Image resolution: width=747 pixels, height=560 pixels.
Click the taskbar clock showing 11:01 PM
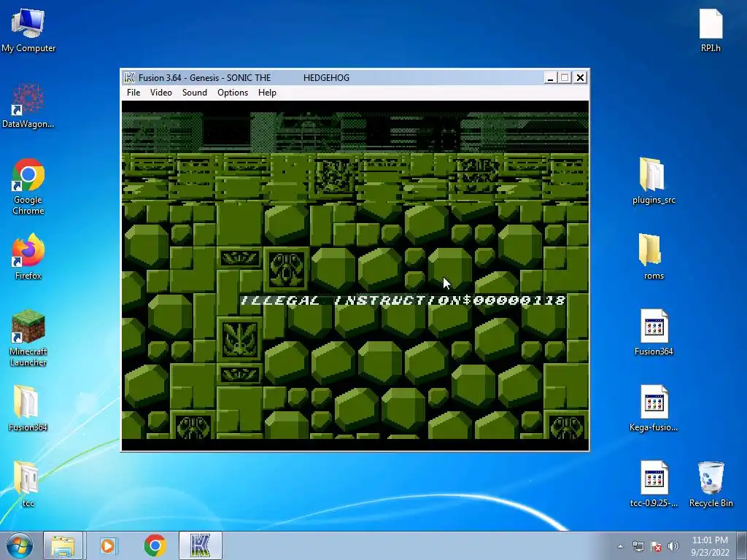pos(710,546)
